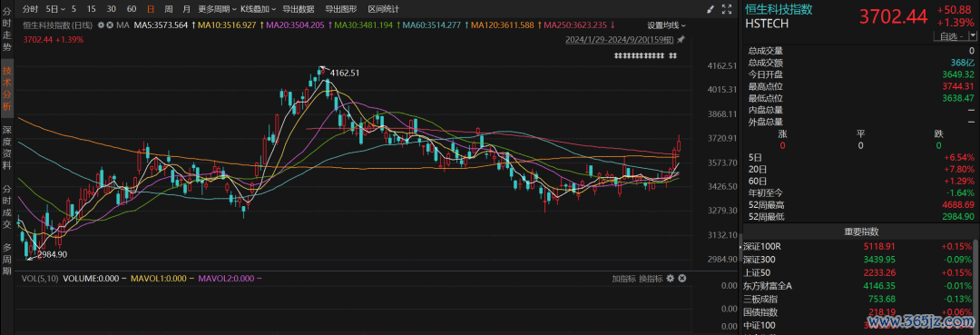
Task: Open the K线叠加 overlay dropdown
Action: [x=258, y=9]
